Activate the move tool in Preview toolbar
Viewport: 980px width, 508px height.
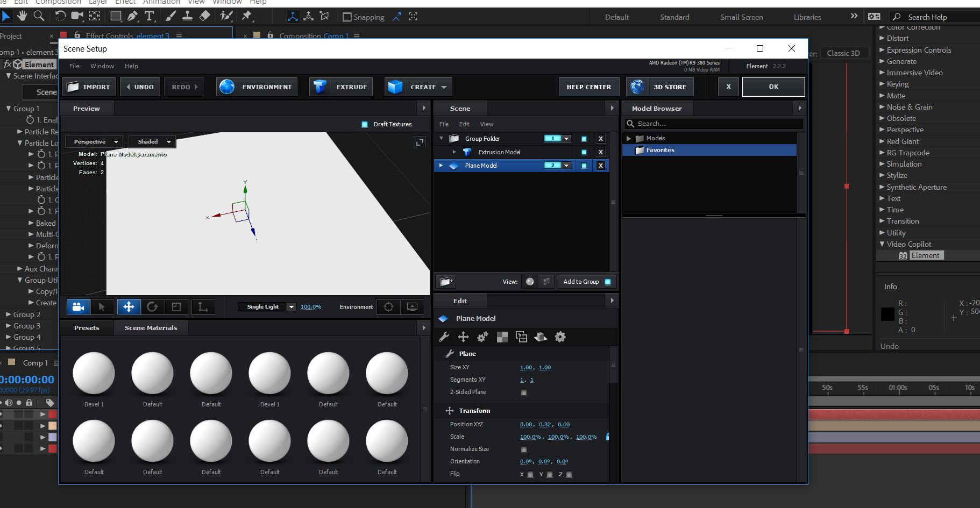coord(129,306)
